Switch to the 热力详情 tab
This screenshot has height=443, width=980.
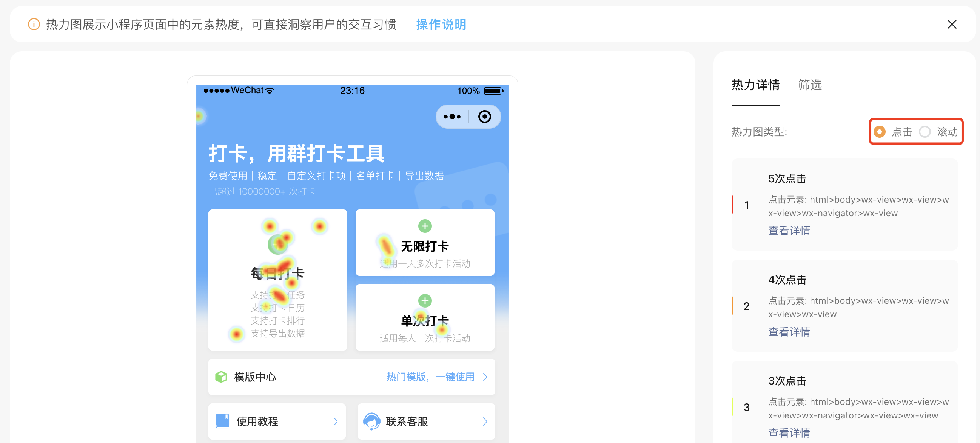point(755,85)
